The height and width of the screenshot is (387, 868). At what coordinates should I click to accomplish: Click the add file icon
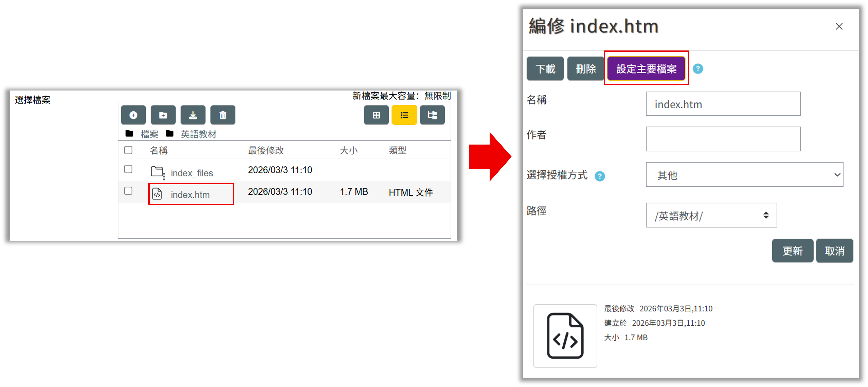click(x=133, y=115)
